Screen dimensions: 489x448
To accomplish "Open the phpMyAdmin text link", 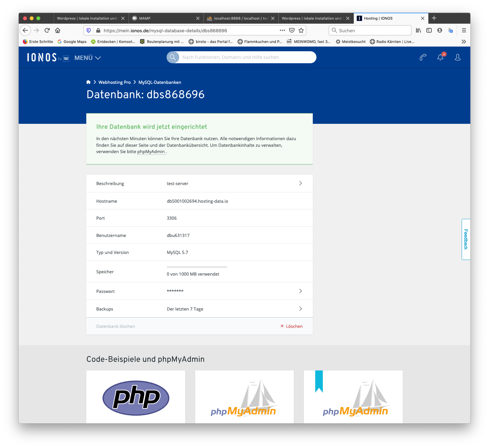I will click(x=151, y=152).
